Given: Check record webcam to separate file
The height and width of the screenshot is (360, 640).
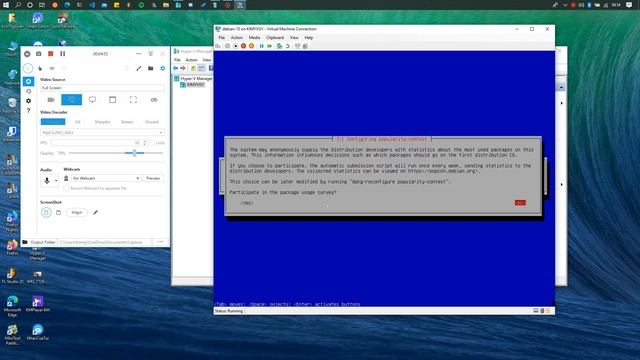Looking at the screenshot, I should click(66, 188).
